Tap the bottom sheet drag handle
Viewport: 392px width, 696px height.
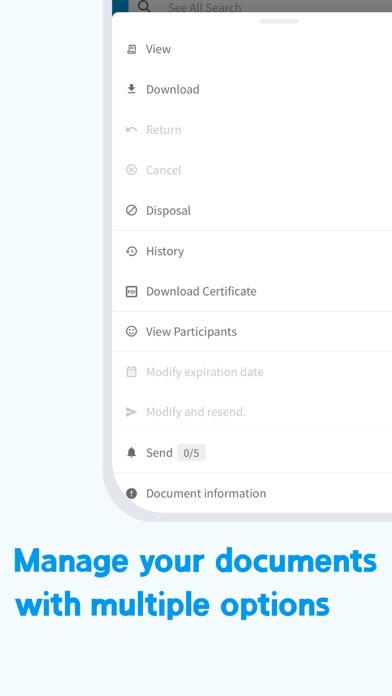(x=279, y=21)
